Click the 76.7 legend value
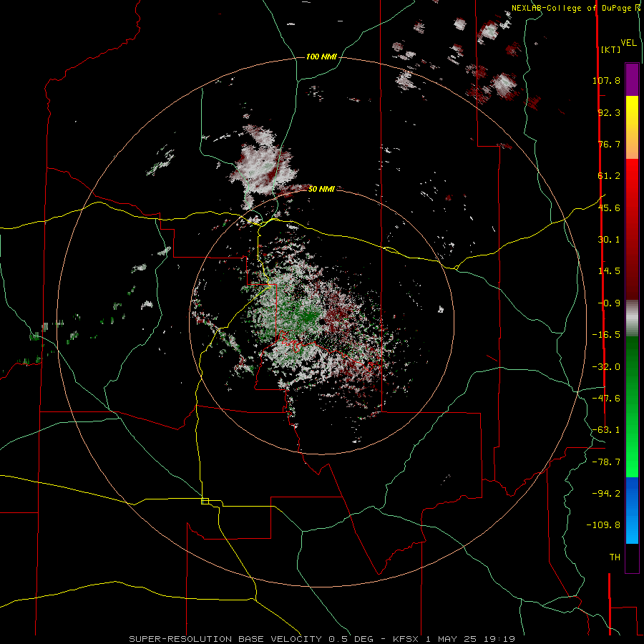The width and height of the screenshot is (644, 644). [x=609, y=144]
